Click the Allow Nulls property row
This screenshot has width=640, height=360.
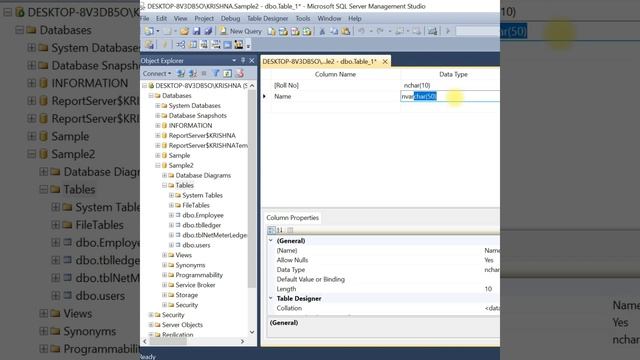point(384,260)
